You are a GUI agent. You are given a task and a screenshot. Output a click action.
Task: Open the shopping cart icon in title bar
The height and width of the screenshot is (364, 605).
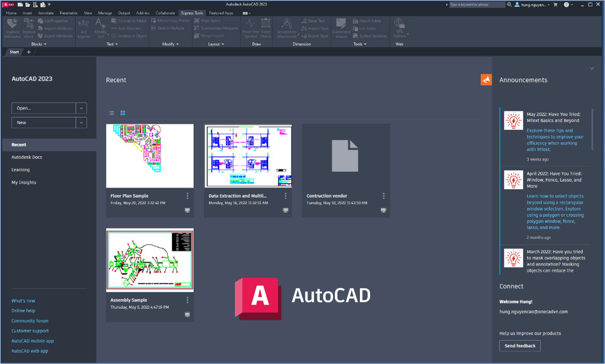pyautogui.click(x=556, y=5)
